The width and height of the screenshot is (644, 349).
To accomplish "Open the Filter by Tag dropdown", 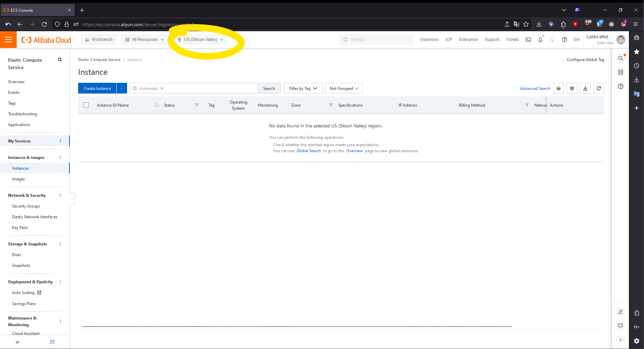I will coord(303,89).
